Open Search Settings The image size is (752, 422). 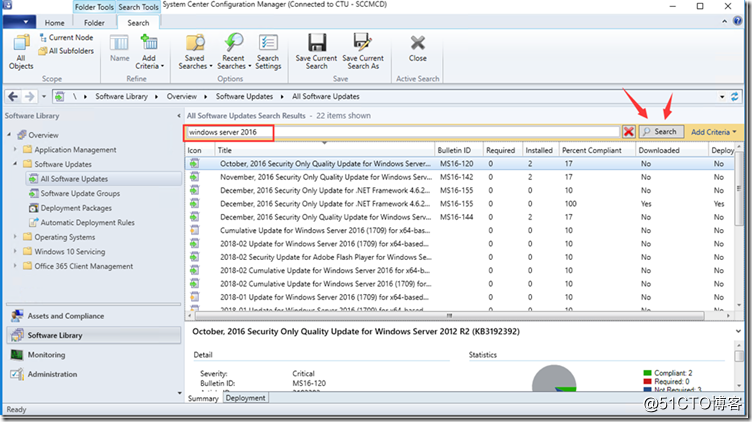point(268,52)
